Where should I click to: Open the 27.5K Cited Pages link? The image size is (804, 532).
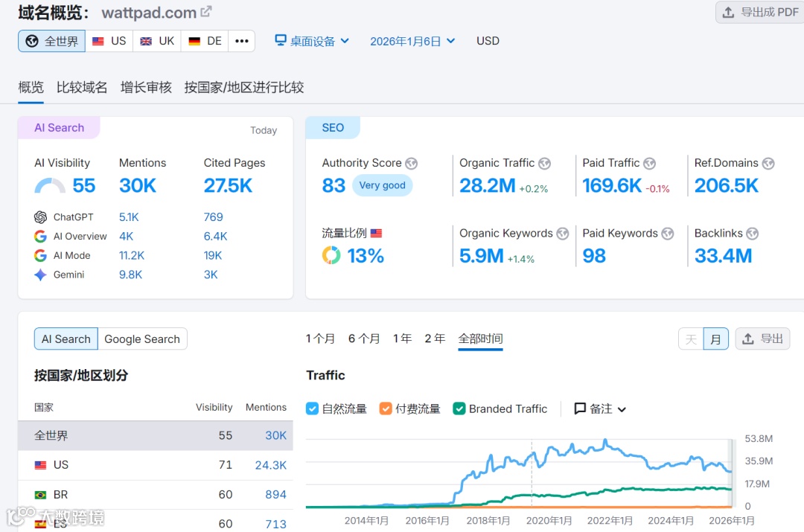[229, 185]
